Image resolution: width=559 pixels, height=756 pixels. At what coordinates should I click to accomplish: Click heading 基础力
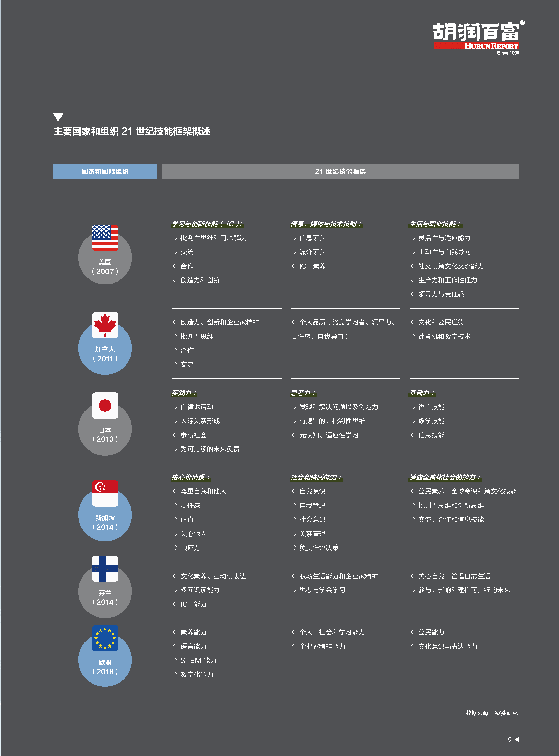coord(422,393)
